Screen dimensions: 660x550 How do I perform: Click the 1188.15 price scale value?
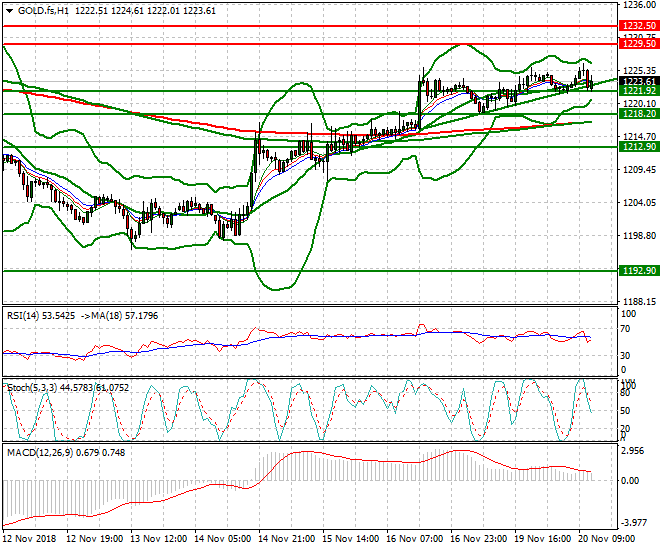pyautogui.click(x=639, y=302)
